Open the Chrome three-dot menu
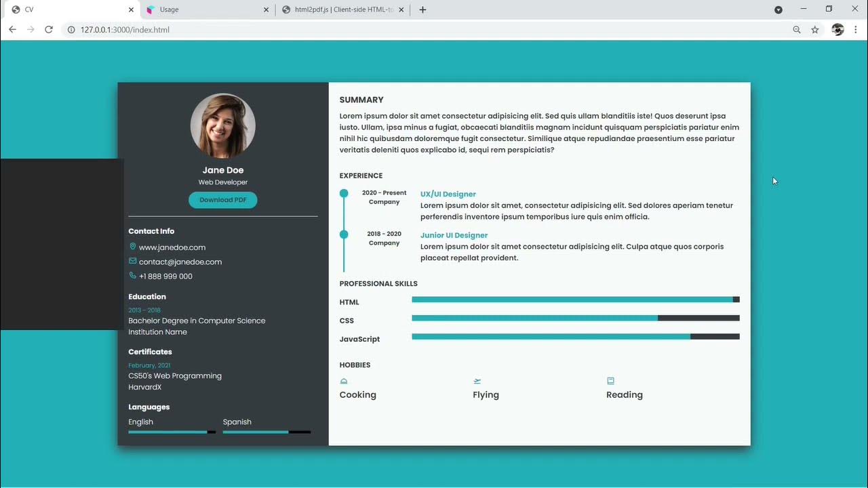 (x=856, y=30)
